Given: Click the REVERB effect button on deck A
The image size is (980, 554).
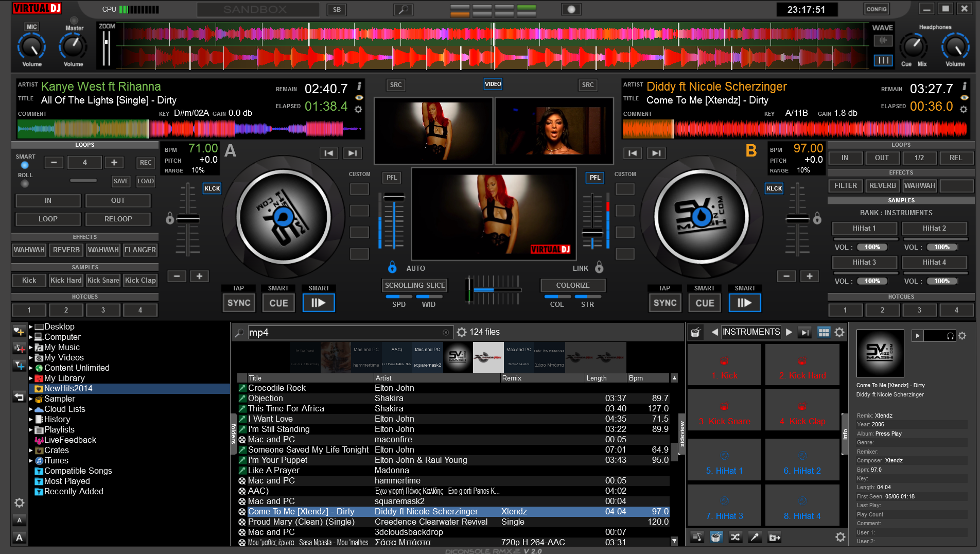Looking at the screenshot, I should pos(66,250).
